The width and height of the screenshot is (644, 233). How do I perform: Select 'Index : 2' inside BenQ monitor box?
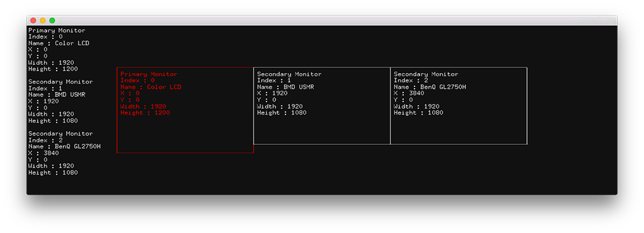pos(411,81)
